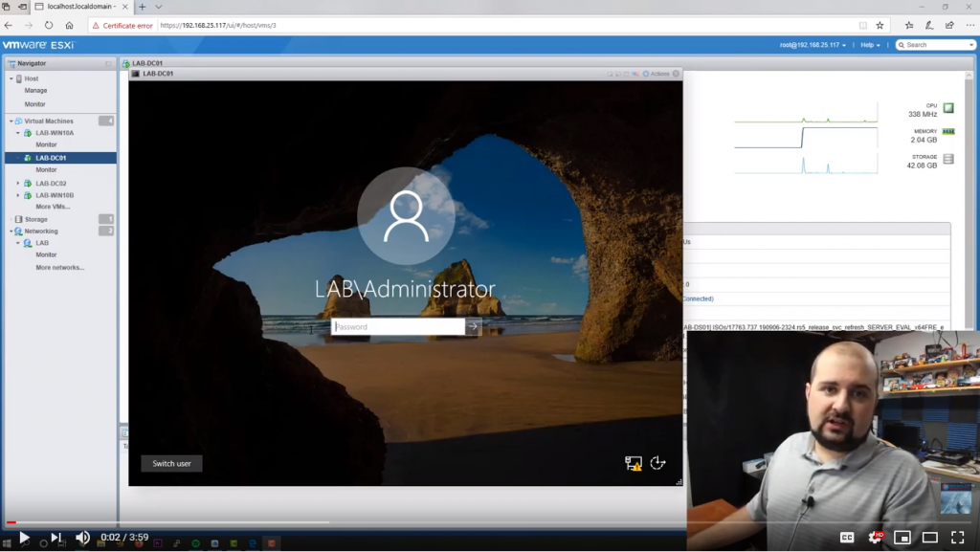Play the video with the play button
Image resolution: width=980 pixels, height=552 pixels.
pyautogui.click(x=24, y=538)
